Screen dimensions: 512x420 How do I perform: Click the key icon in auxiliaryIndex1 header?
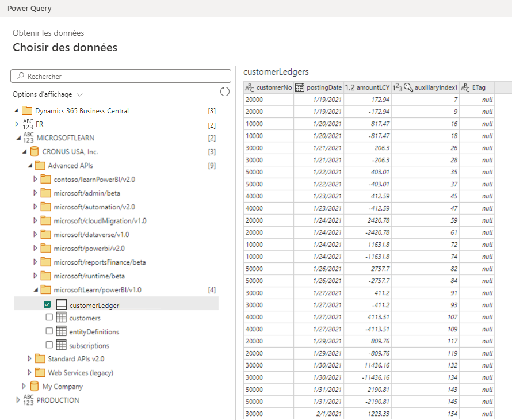coord(408,87)
